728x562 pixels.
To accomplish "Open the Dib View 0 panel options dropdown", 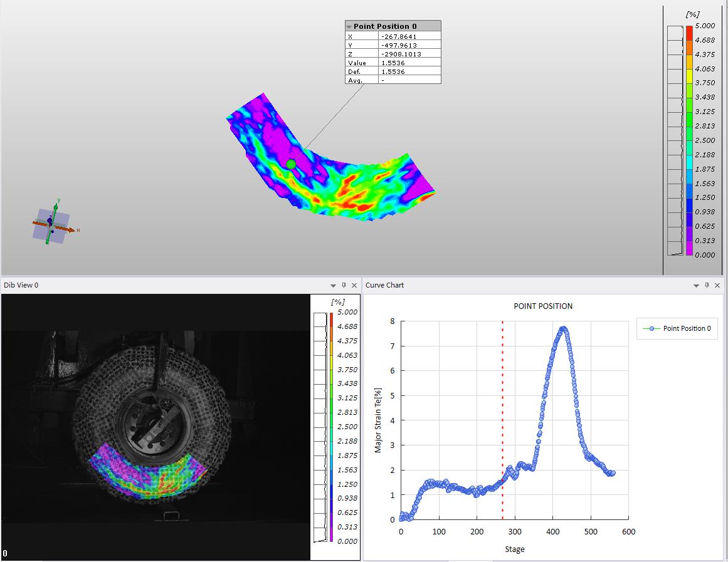I will point(333,285).
